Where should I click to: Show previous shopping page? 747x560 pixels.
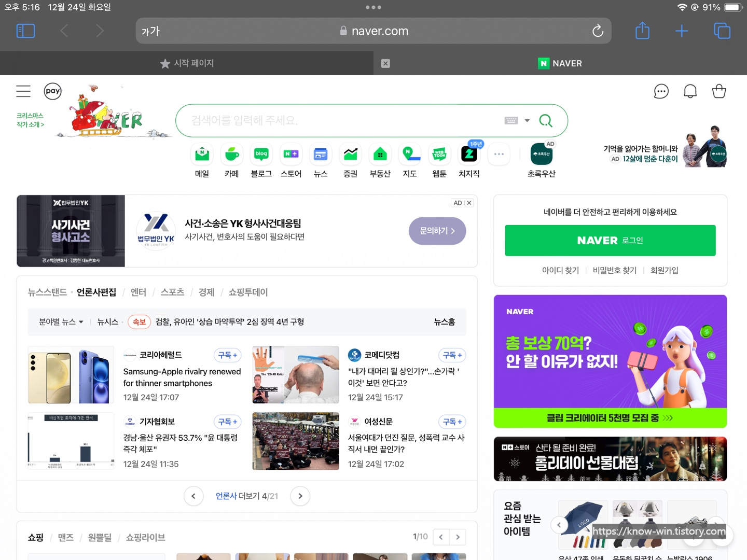click(441, 537)
